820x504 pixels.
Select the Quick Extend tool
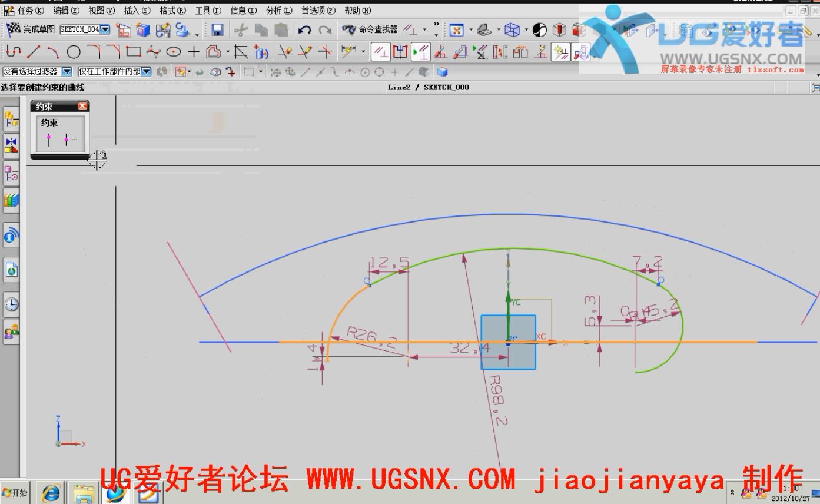click(x=304, y=52)
